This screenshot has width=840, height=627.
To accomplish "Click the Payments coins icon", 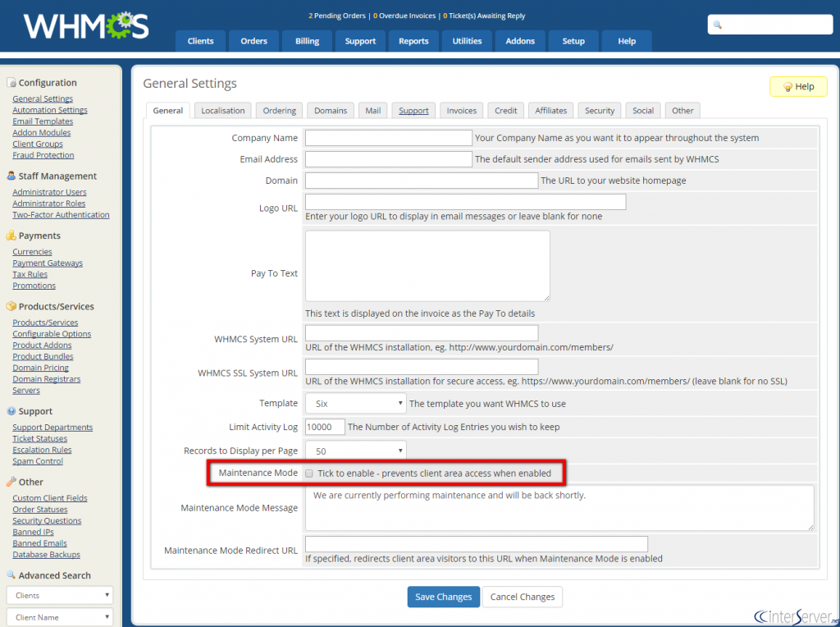I will 11,236.
